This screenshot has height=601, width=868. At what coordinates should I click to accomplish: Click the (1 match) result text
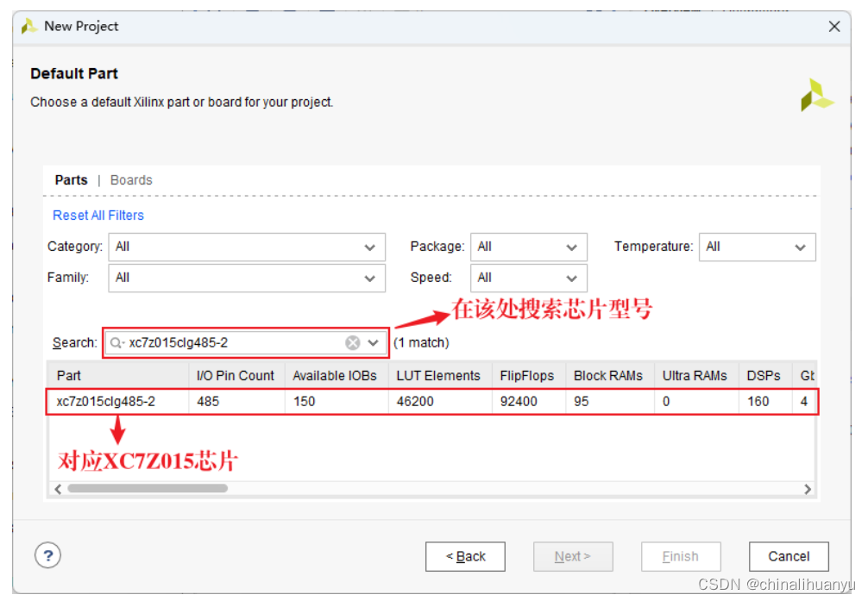pyautogui.click(x=421, y=342)
